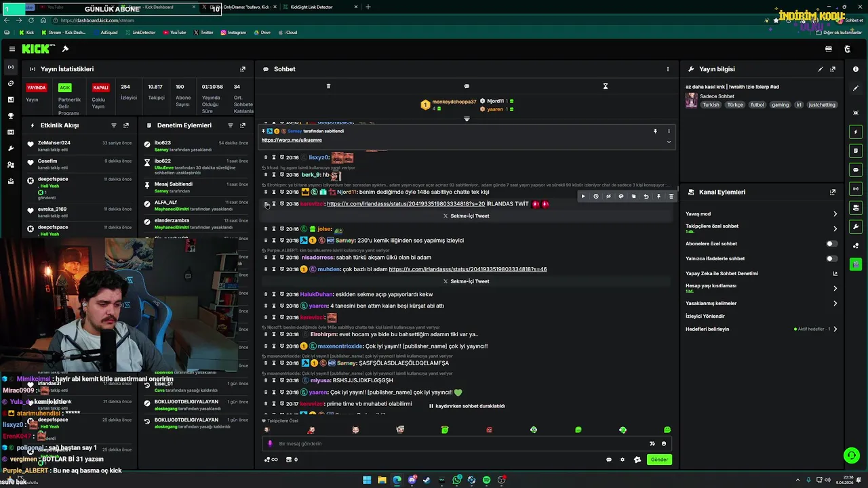Expand pinned message with chevron
868x488 pixels.
pyautogui.click(x=669, y=142)
